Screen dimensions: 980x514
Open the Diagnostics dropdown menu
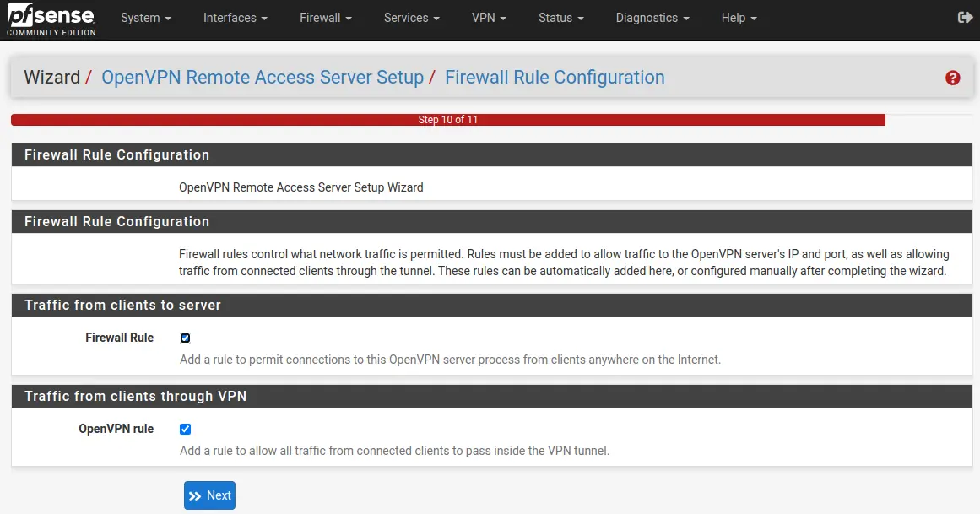tap(652, 18)
